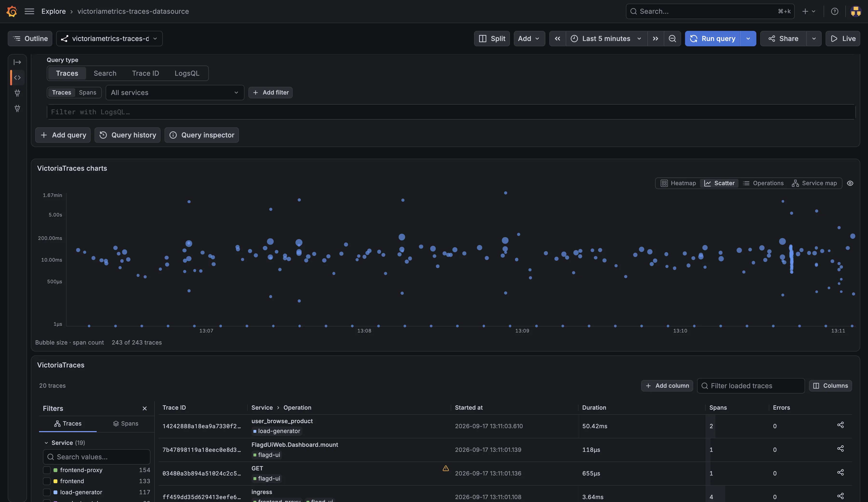Zoom out the time range
The image size is (868, 502).
click(672, 39)
